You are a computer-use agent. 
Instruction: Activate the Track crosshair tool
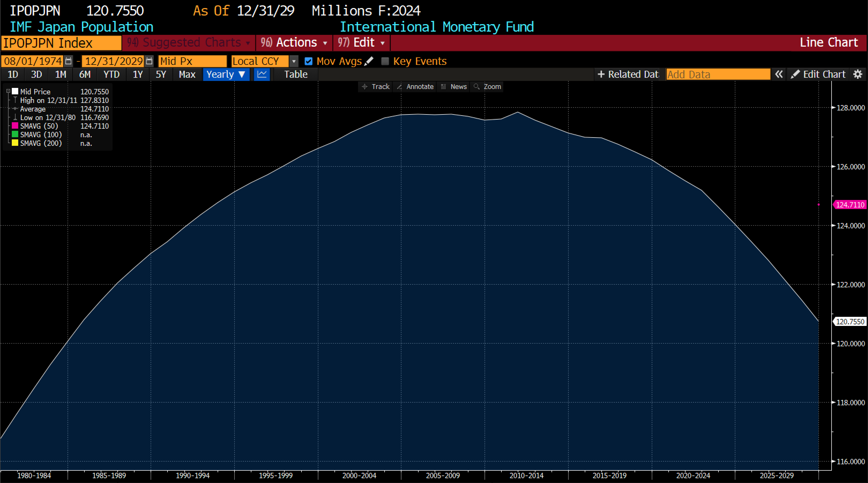point(376,87)
